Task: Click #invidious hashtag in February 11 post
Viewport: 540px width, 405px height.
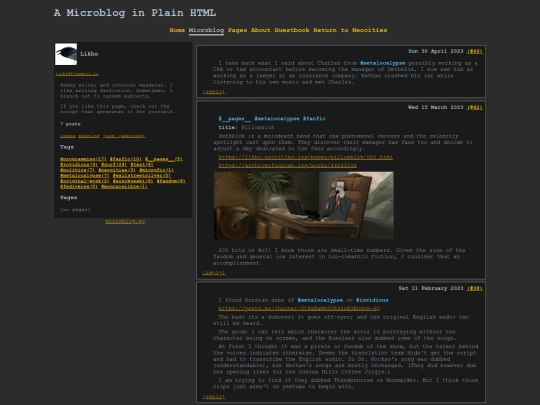Action: [x=372, y=300]
